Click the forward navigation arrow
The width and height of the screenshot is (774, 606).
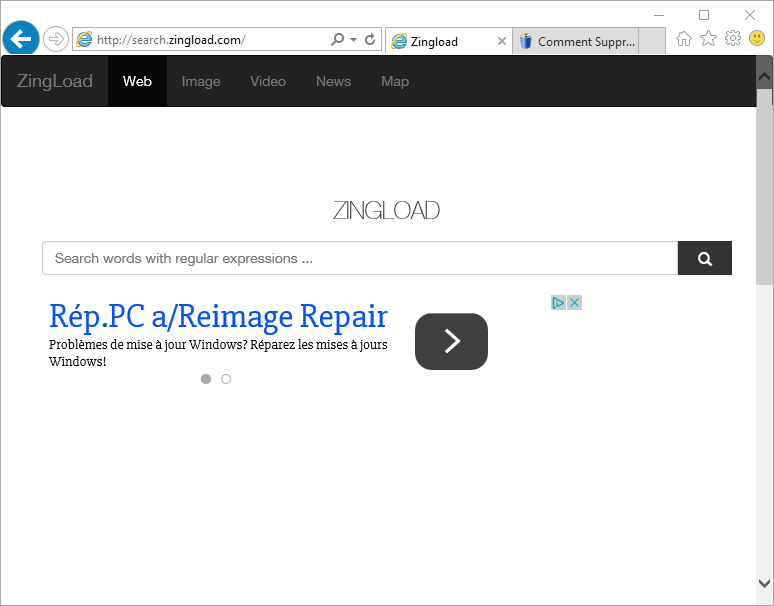[55, 39]
